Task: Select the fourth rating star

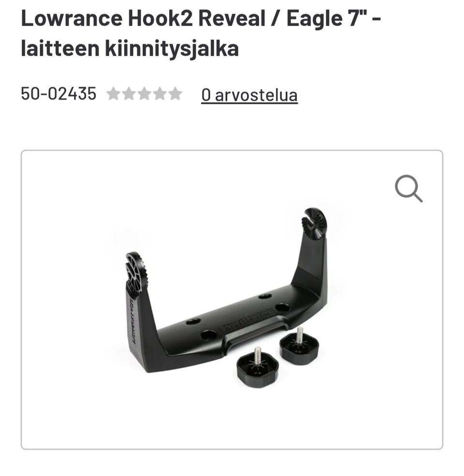Action: [159, 93]
